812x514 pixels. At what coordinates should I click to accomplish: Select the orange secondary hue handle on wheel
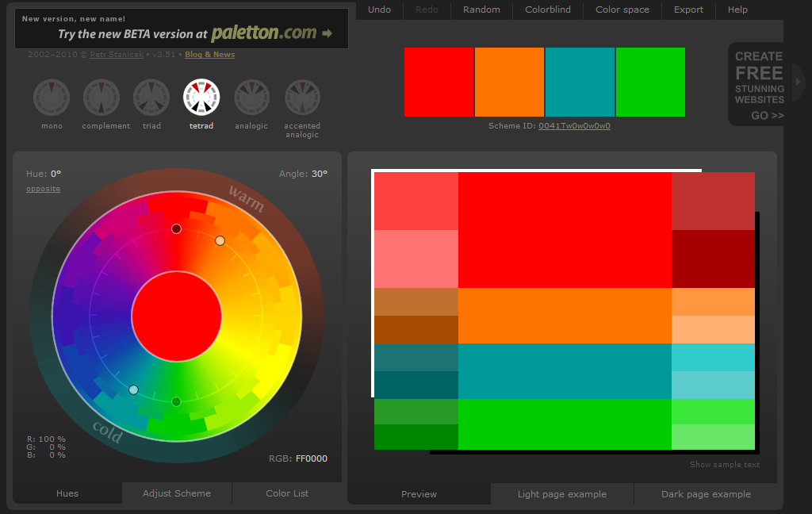tap(220, 240)
